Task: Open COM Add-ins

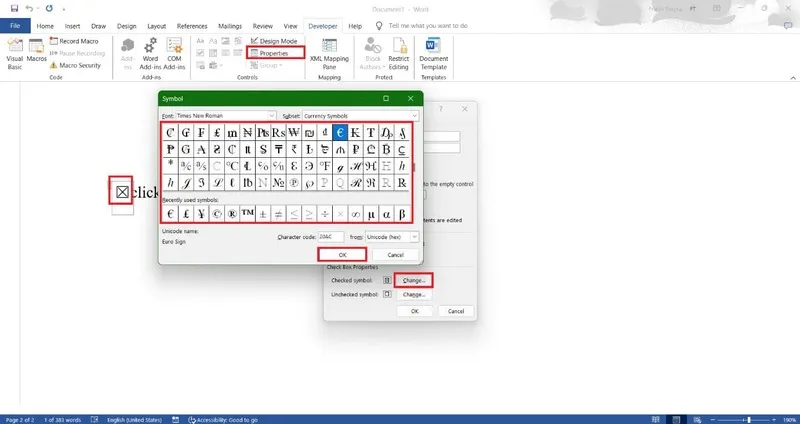Action: (174, 54)
